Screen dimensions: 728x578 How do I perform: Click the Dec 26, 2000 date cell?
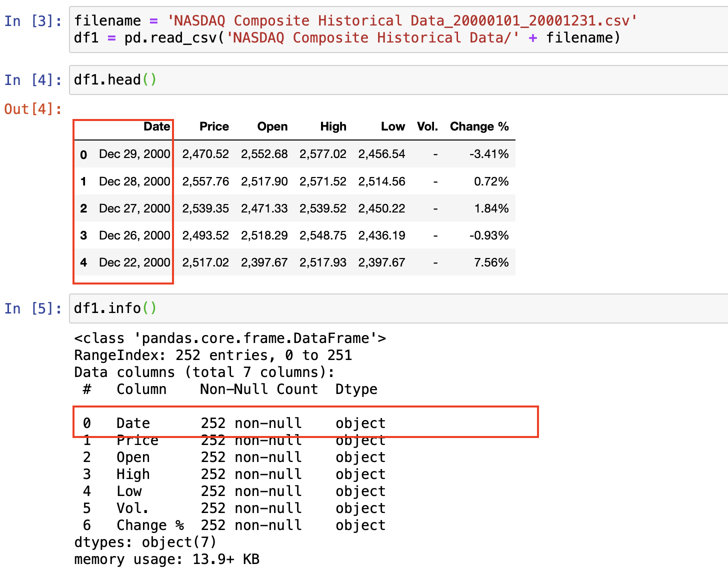tap(134, 235)
